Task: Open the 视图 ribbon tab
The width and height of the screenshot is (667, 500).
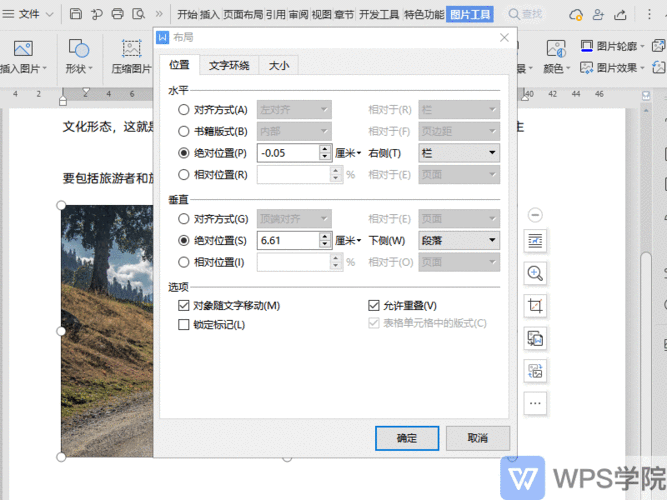Action: tap(322, 15)
